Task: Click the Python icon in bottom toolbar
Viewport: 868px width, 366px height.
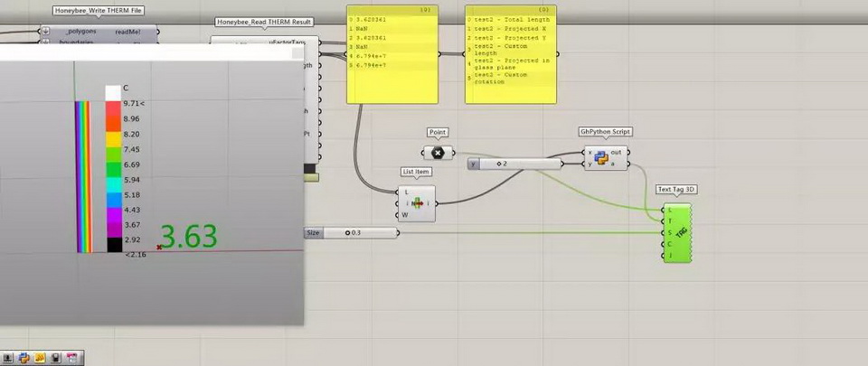Action: tap(24, 358)
